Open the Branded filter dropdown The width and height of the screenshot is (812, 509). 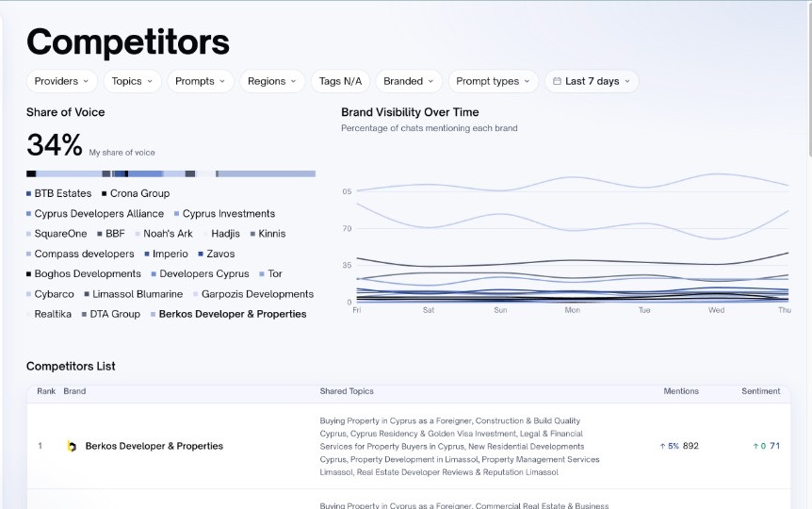(409, 81)
